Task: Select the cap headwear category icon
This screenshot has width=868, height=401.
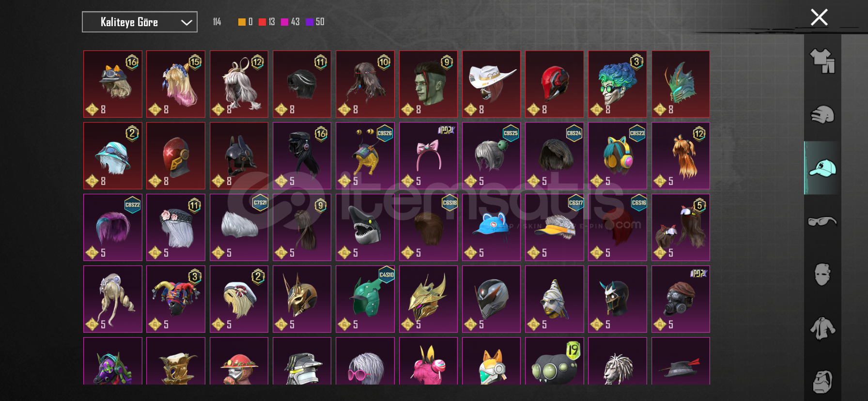Action: tap(822, 168)
